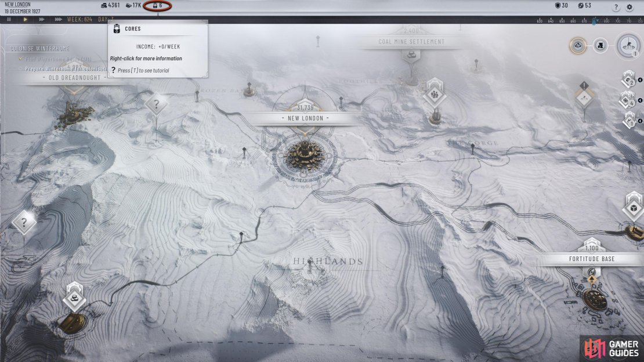Select the map pin on the Highlands label
The image size is (644, 362).
coord(310,265)
